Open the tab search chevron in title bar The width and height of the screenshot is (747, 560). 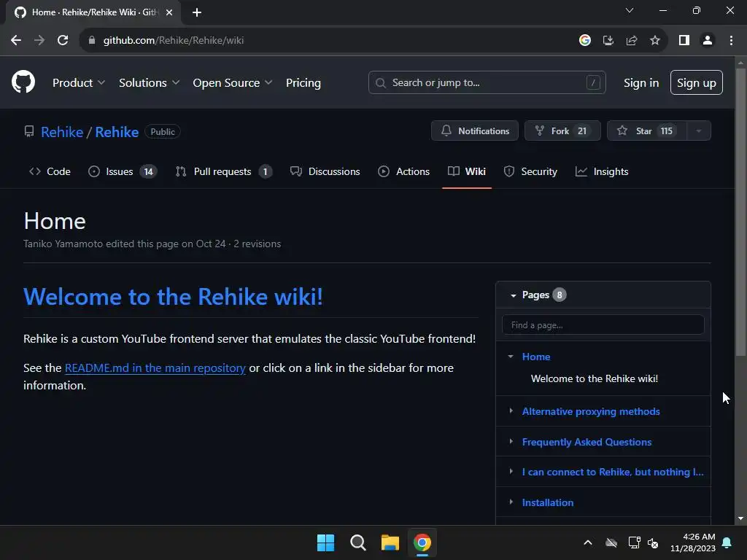pyautogui.click(x=630, y=10)
